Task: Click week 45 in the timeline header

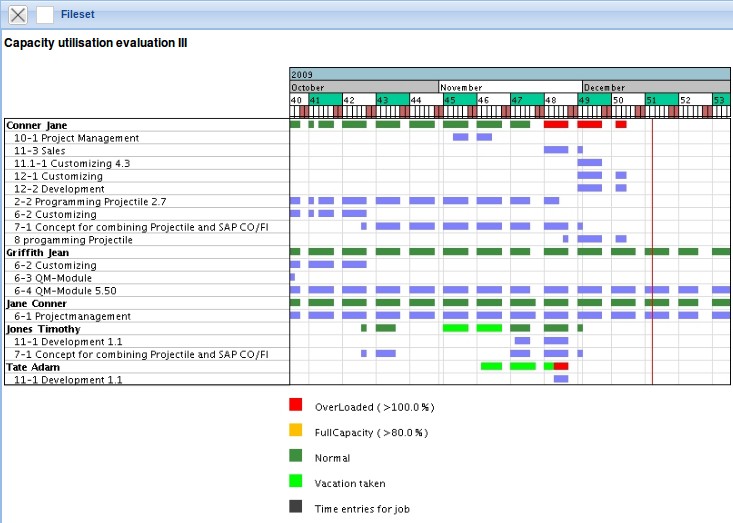Action: coord(451,100)
